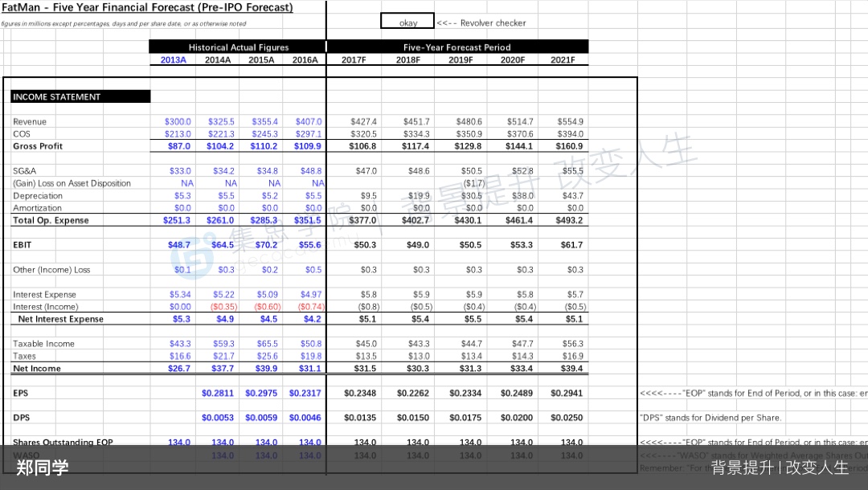Image resolution: width=868 pixels, height=490 pixels.
Task: Select the 'Other (Income) Loss' row label
Action: pyautogui.click(x=51, y=269)
